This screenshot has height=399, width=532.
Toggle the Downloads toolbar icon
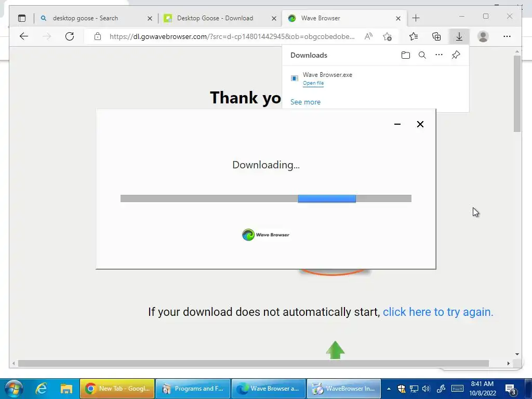coord(459,36)
